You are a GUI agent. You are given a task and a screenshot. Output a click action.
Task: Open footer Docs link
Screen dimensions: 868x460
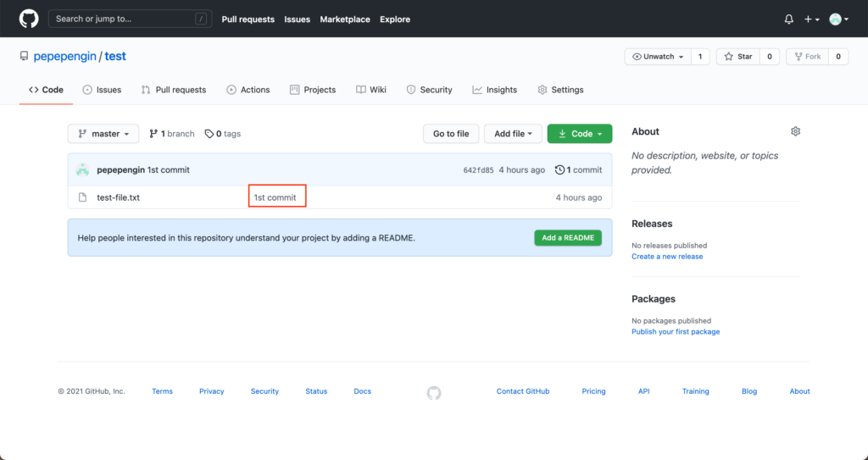tap(363, 391)
